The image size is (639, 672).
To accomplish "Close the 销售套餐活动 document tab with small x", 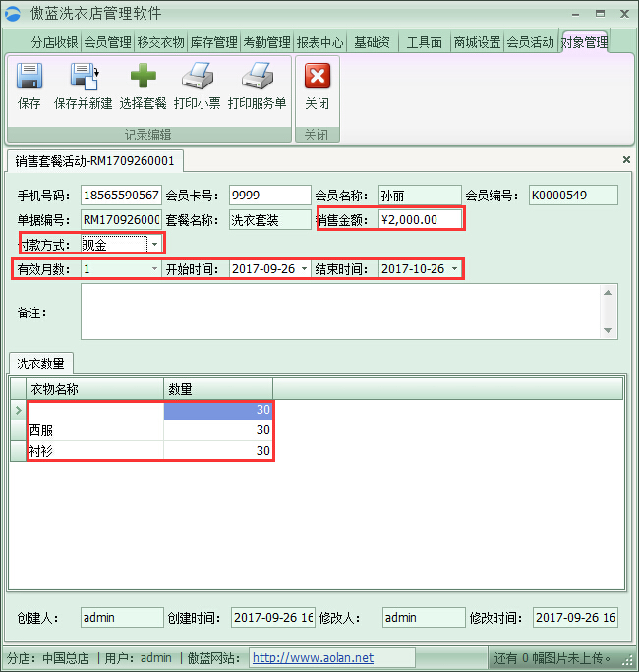I will [x=626, y=160].
